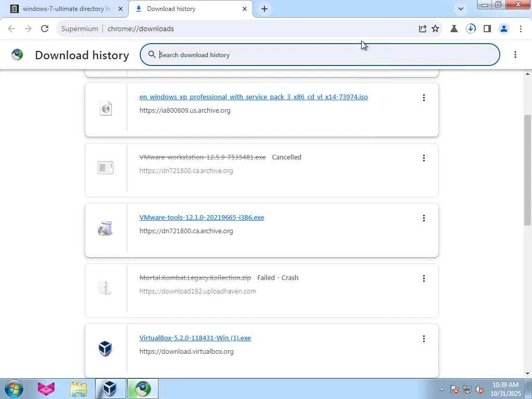Open the user profile avatar
Image resolution: width=532 pixels, height=399 pixels.
504,29
